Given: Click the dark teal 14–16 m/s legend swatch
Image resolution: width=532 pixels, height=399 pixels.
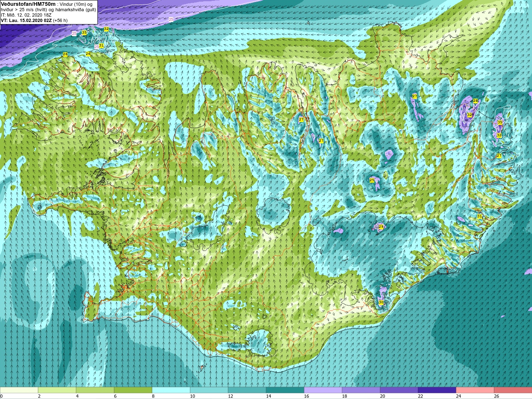Looking at the screenshot, I should coord(285,390).
